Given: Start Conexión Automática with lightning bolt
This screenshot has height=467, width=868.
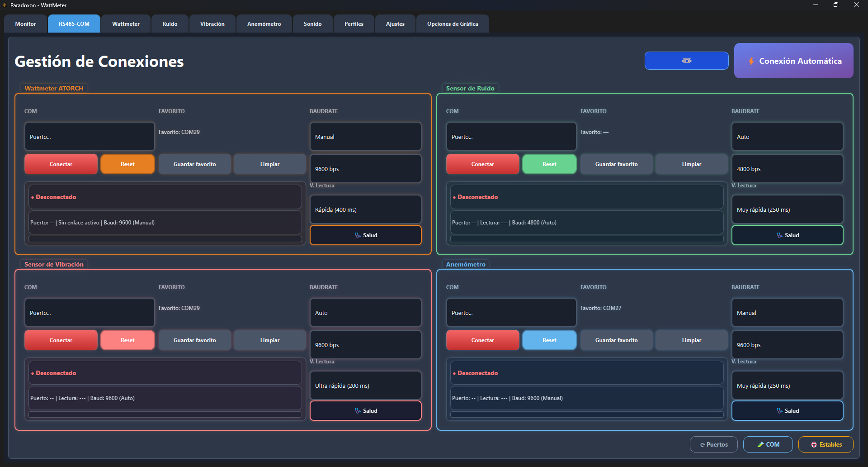Looking at the screenshot, I should click(x=793, y=61).
